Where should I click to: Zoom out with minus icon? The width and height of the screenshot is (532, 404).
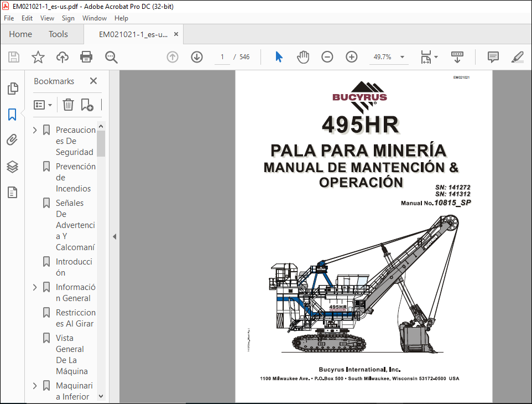pyautogui.click(x=327, y=57)
